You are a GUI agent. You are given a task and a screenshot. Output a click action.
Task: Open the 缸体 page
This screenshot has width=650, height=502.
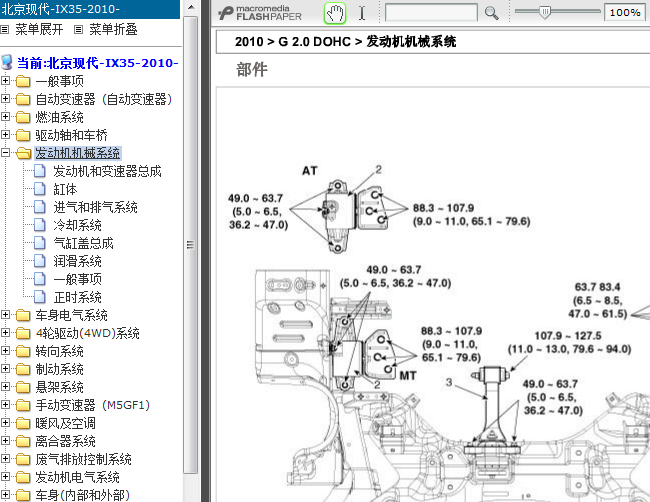(x=65, y=189)
